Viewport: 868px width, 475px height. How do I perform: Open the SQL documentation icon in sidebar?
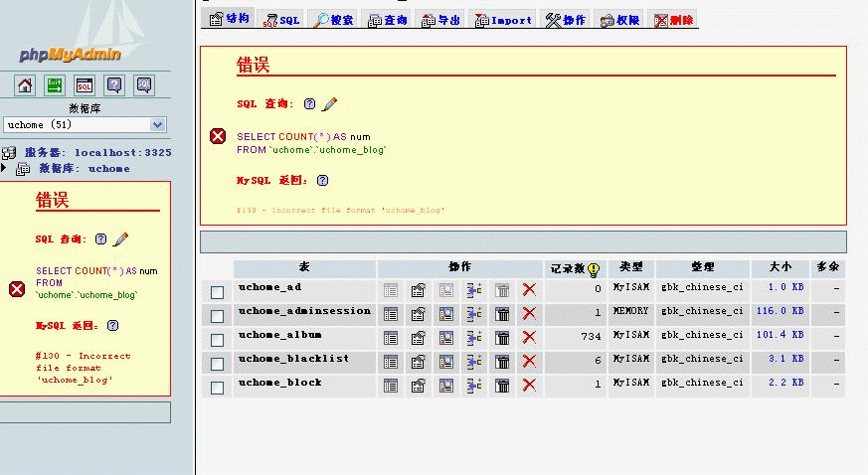pyautogui.click(x=144, y=85)
